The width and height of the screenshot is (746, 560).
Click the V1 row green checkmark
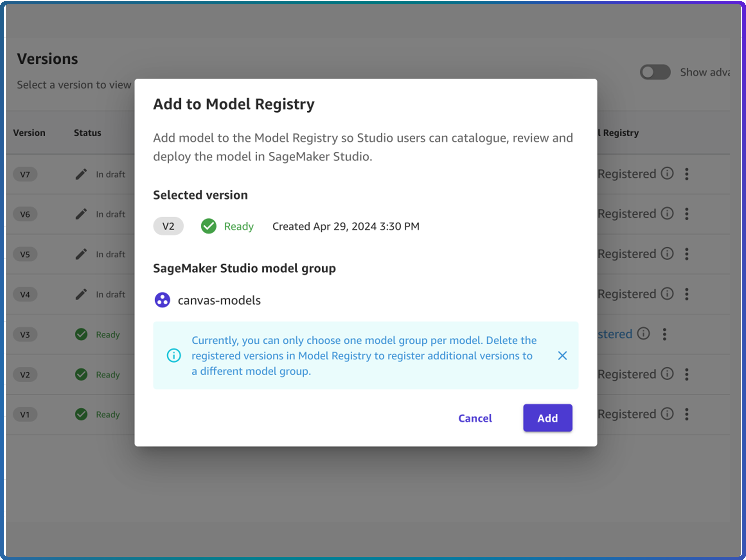81,414
